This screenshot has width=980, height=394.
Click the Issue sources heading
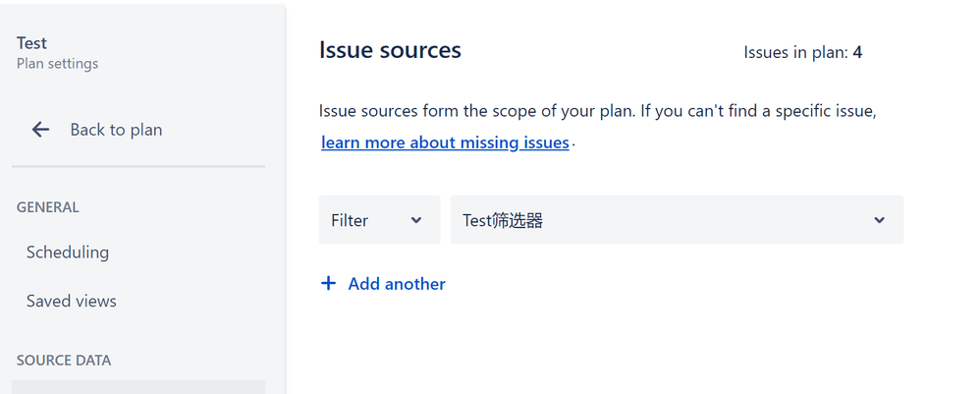click(x=390, y=50)
